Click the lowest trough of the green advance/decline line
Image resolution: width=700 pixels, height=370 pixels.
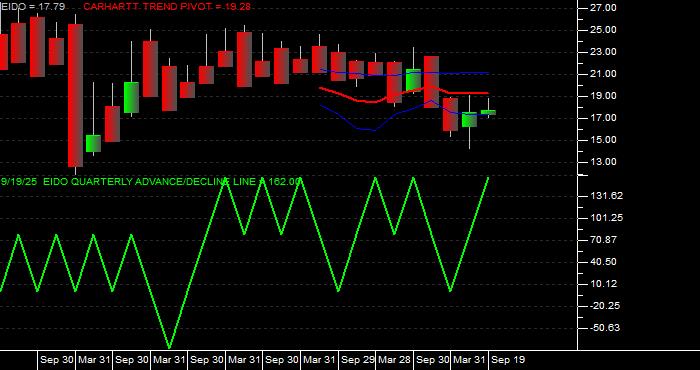coord(169,347)
